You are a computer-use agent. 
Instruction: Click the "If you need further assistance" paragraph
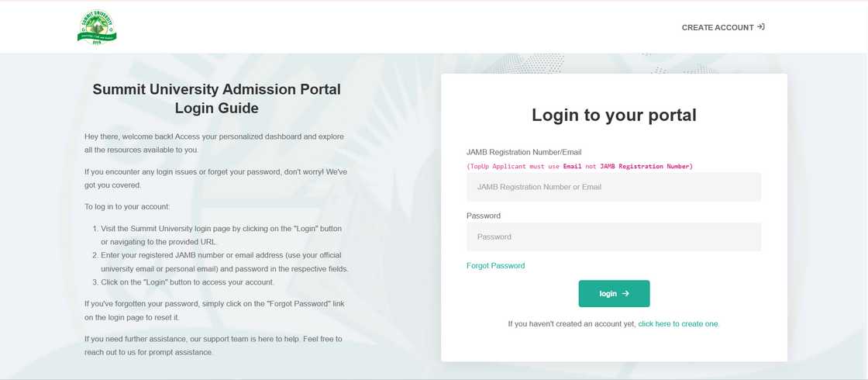[x=213, y=346]
